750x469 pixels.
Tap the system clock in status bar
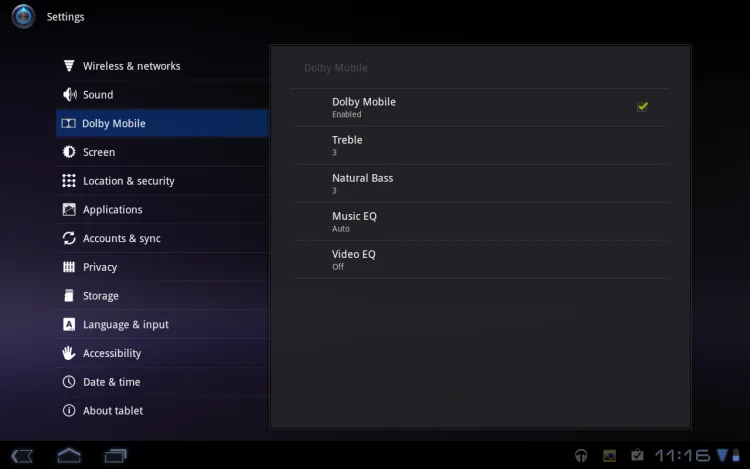pos(682,456)
